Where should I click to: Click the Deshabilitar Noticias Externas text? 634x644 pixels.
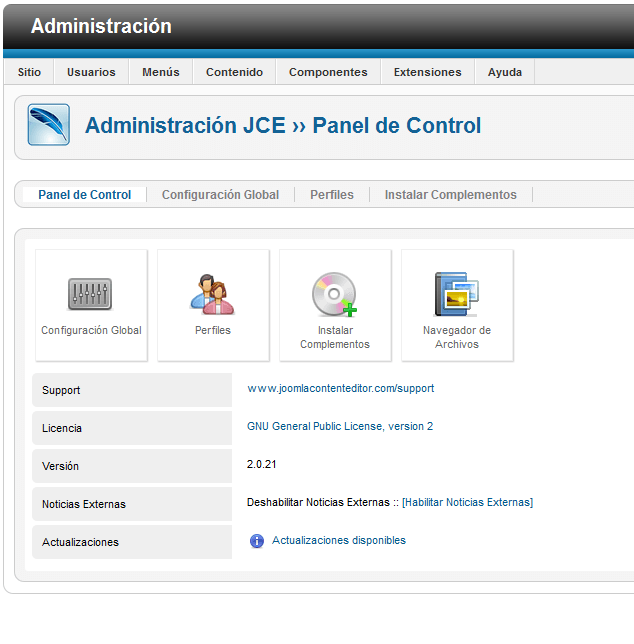318,502
